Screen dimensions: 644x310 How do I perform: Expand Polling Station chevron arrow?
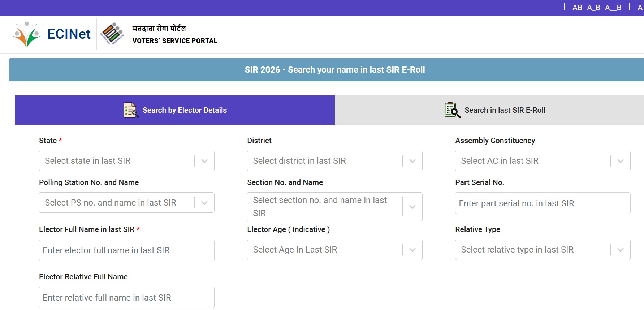pyautogui.click(x=204, y=203)
